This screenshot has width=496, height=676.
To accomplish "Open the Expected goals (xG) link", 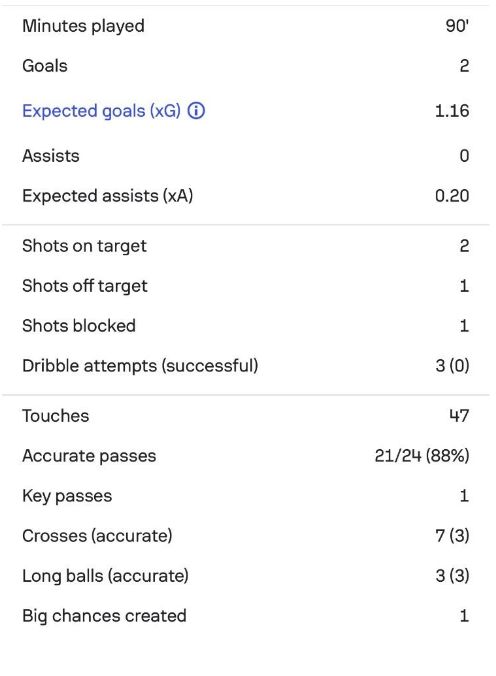I will tap(101, 111).
